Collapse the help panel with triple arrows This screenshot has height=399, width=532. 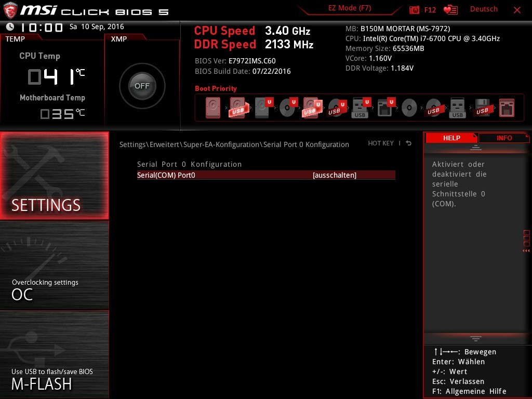pyautogui.click(x=526, y=251)
